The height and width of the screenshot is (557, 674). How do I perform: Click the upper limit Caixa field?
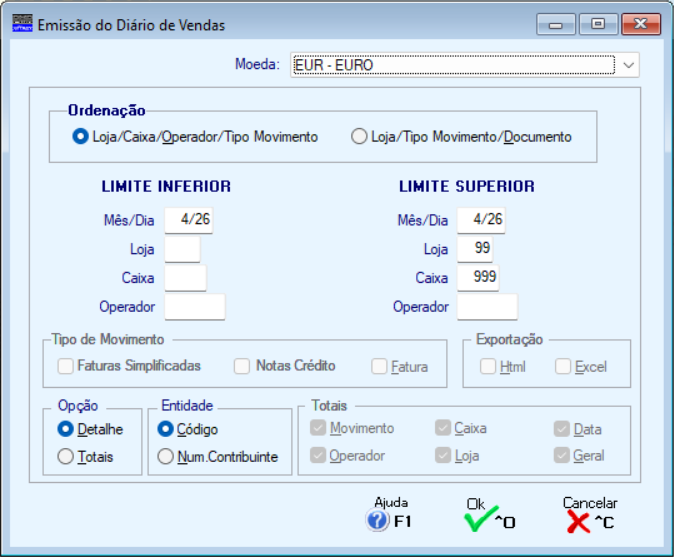477,278
